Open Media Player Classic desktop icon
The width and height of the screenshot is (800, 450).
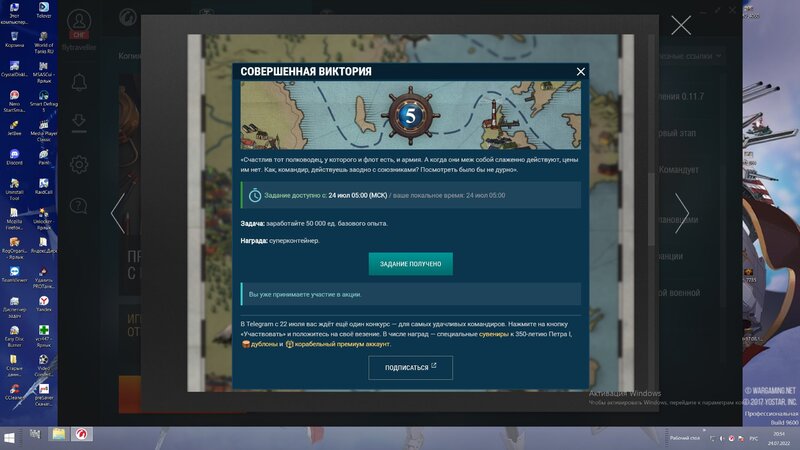[x=44, y=131]
